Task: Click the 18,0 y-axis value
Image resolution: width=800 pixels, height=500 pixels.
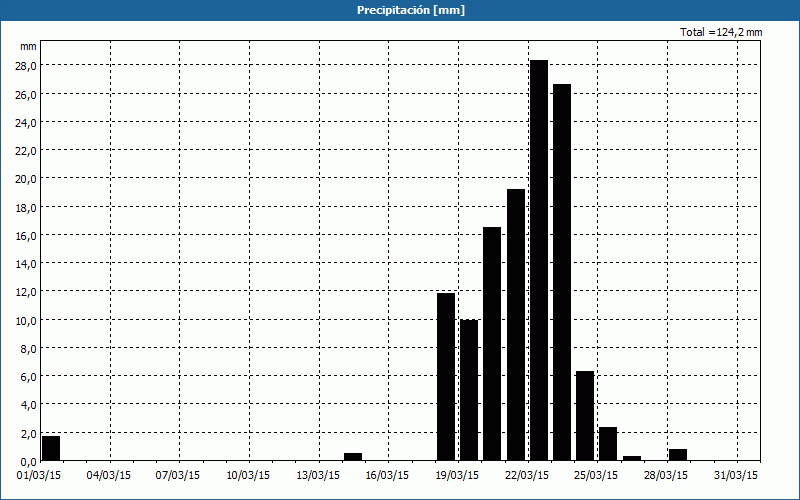Action: click(26, 208)
